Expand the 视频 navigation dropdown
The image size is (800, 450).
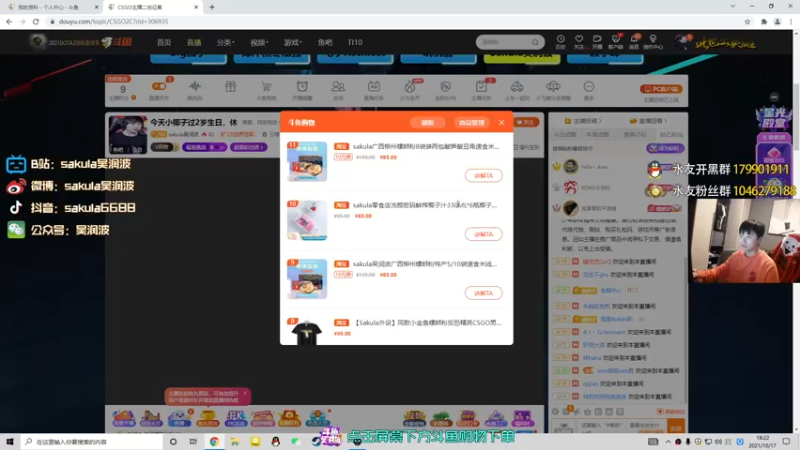pyautogui.click(x=259, y=42)
